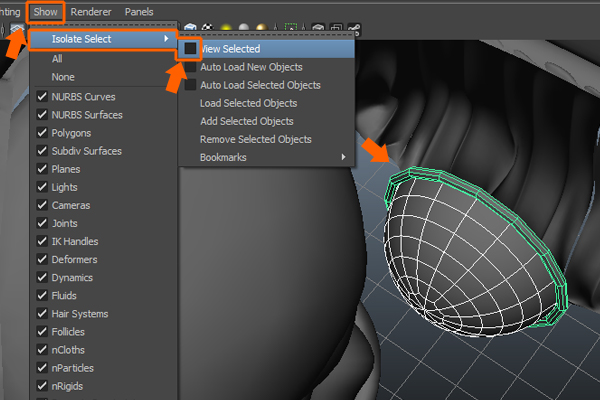This screenshot has height=400, width=600.
Task: Select None in the Show menu
Action: [x=63, y=76]
